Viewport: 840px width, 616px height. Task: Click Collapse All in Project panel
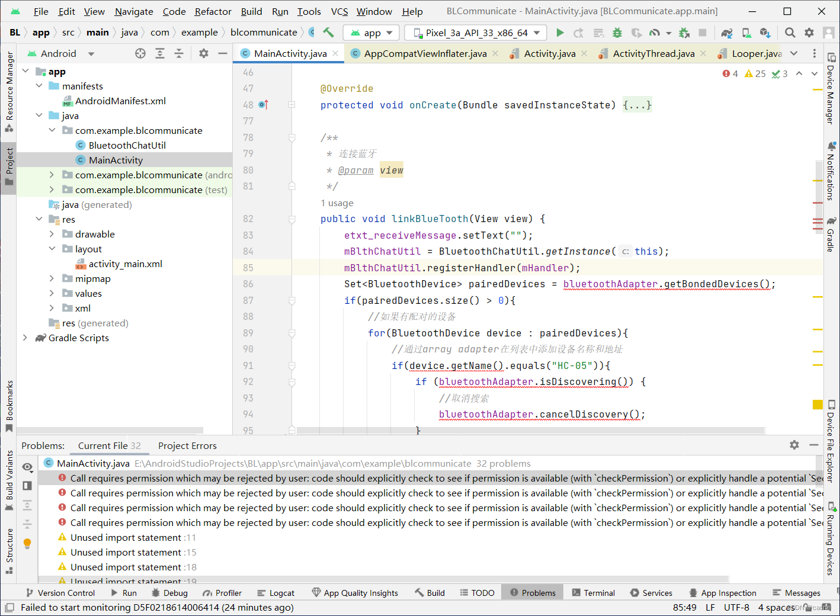(179, 53)
